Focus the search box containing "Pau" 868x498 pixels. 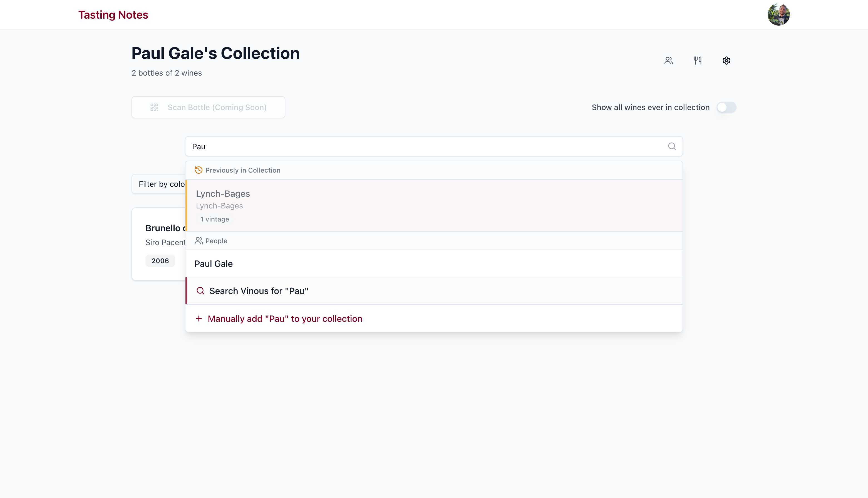click(x=434, y=146)
